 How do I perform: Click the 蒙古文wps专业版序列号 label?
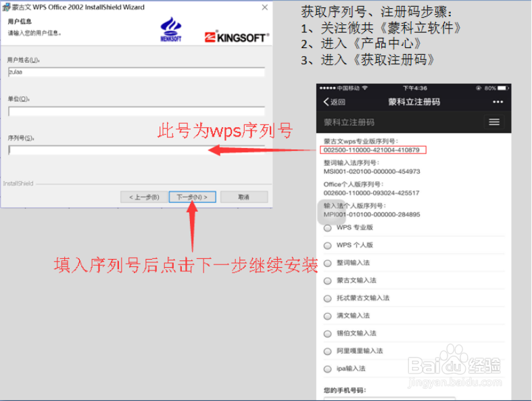click(x=361, y=141)
